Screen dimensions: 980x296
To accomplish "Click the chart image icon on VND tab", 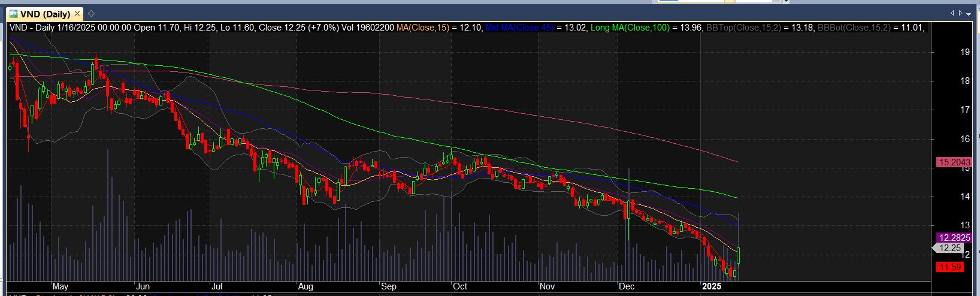I will [x=14, y=14].
